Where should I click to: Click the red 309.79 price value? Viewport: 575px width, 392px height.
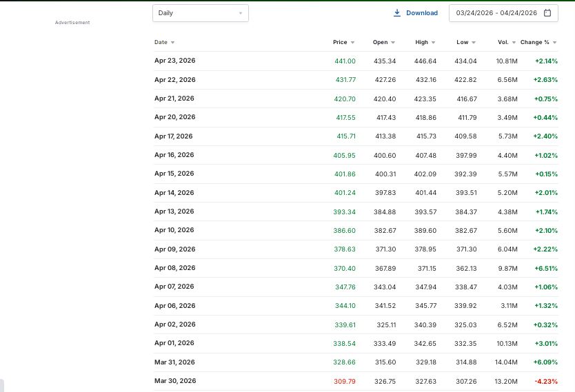[x=344, y=381]
